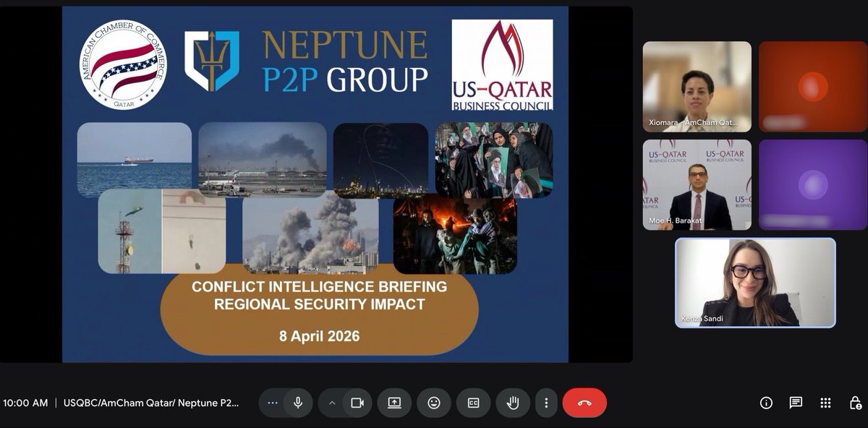Viewport: 868px width, 428px height.
Task: Click the US-Qatar Business Council logo
Action: pyautogui.click(x=502, y=65)
